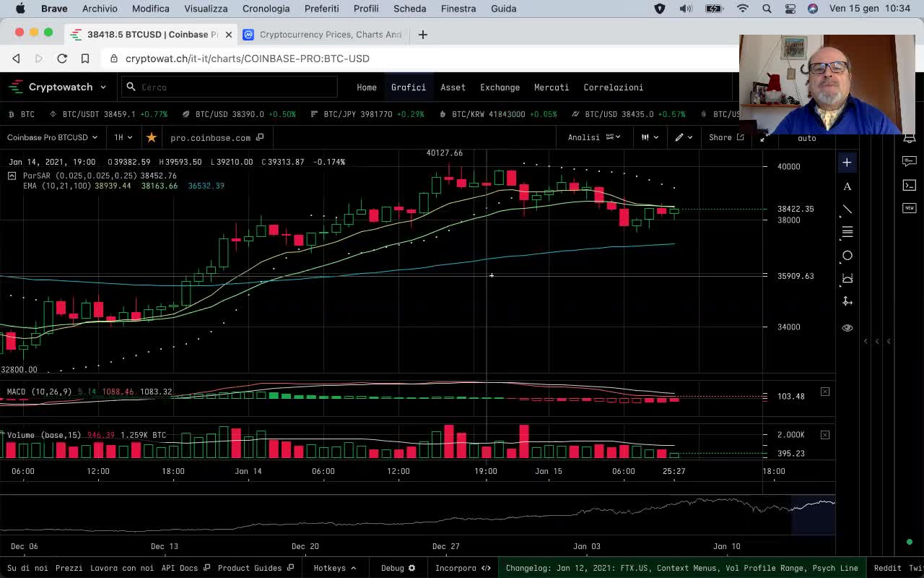
Task: Open the Cronologia menu in menu bar
Action: tap(266, 9)
